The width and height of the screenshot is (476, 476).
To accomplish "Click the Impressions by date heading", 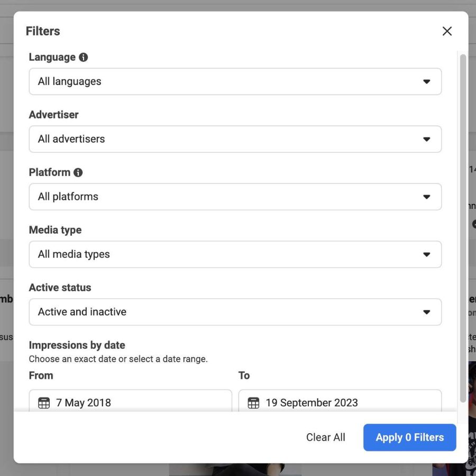I will [77, 345].
